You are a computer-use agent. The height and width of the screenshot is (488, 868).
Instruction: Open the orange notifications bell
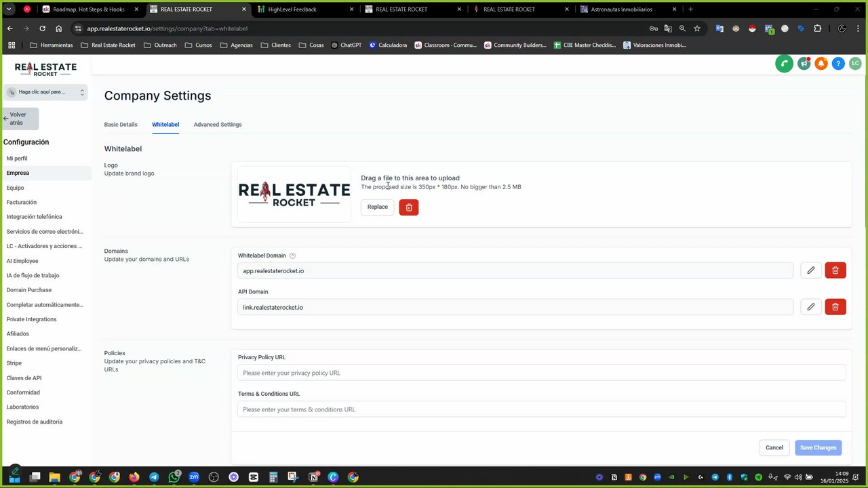(821, 64)
